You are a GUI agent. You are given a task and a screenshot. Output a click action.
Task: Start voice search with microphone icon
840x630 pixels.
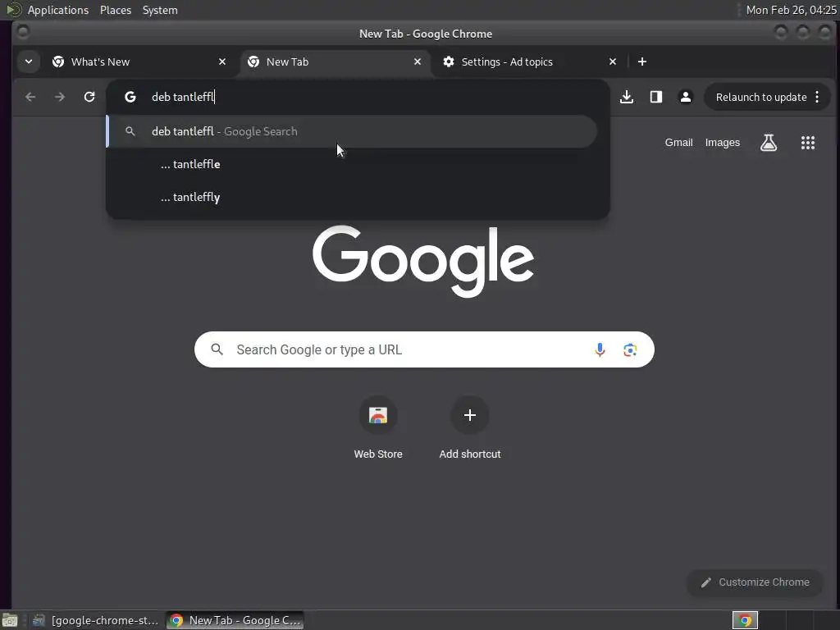(x=600, y=349)
